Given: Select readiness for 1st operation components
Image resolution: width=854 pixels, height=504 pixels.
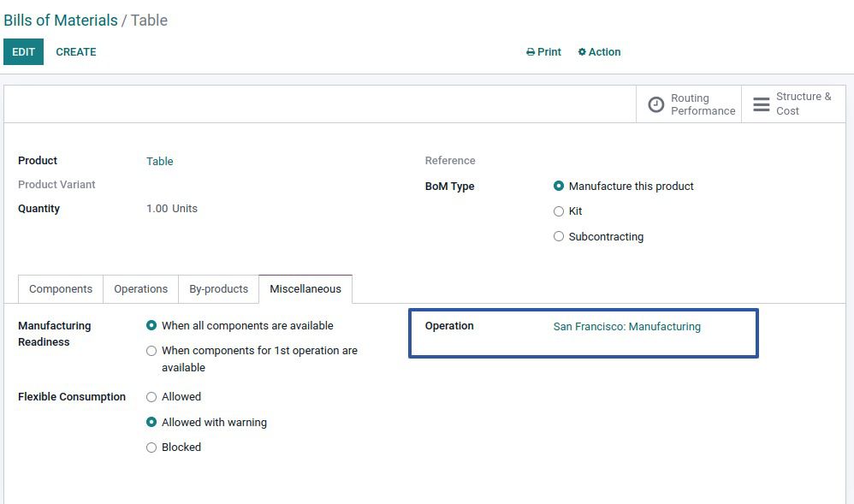Looking at the screenshot, I should click(x=151, y=351).
